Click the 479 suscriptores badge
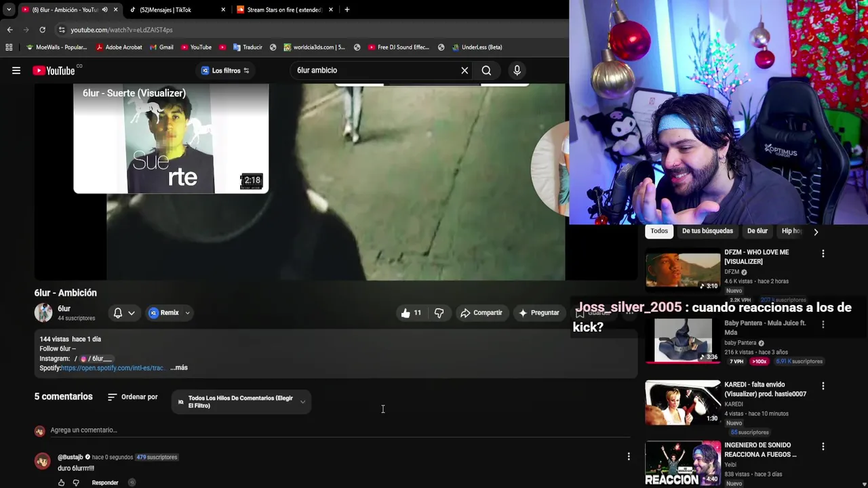The width and height of the screenshot is (868, 488). click(x=157, y=457)
